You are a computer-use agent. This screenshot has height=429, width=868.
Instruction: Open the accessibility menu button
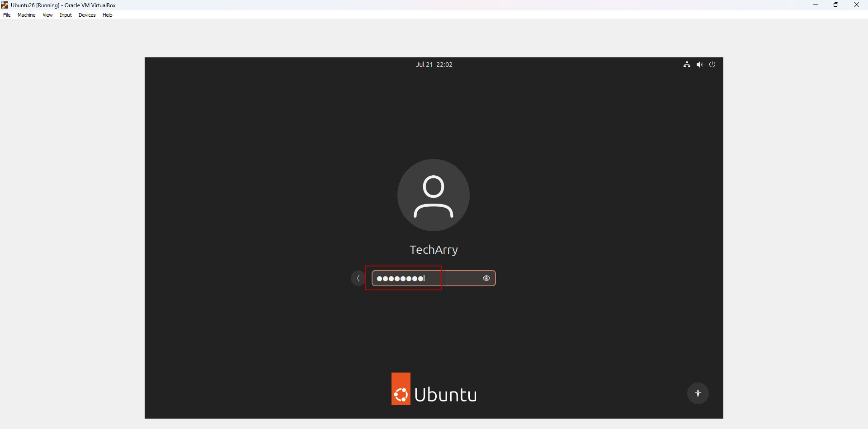pos(698,393)
